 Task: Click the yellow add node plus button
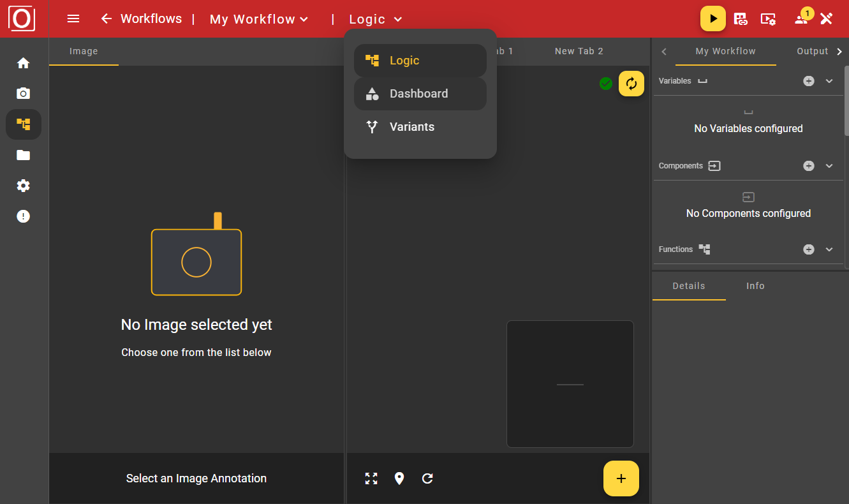[x=621, y=478]
